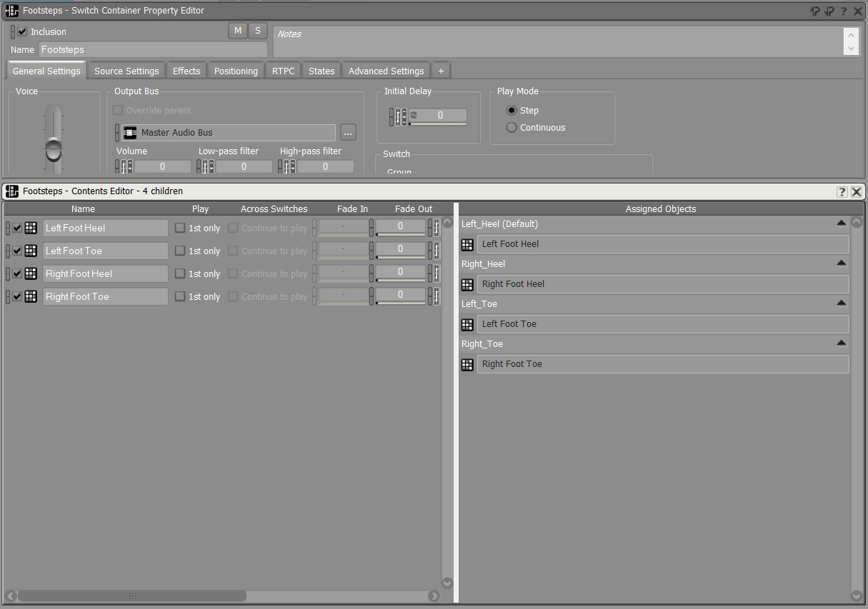Click the previous-object help icon in Property Editor title

(815, 11)
